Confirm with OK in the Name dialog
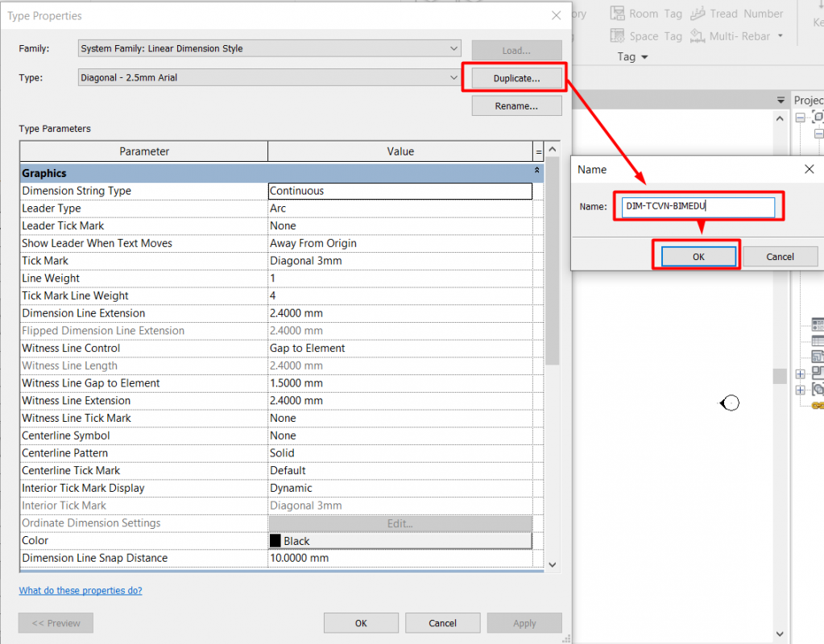This screenshot has height=644, width=824. pos(698,256)
